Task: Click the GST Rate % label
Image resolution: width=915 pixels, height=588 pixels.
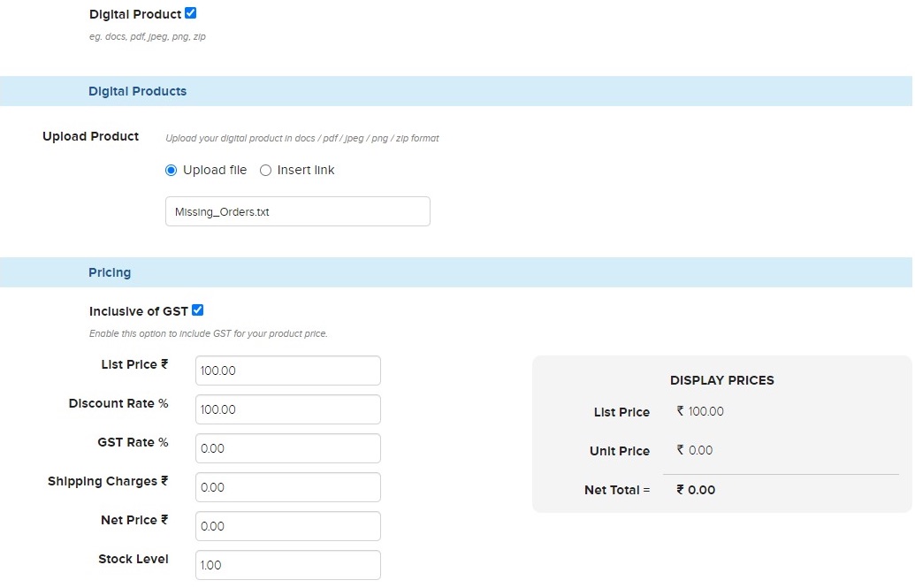Action: pos(133,442)
